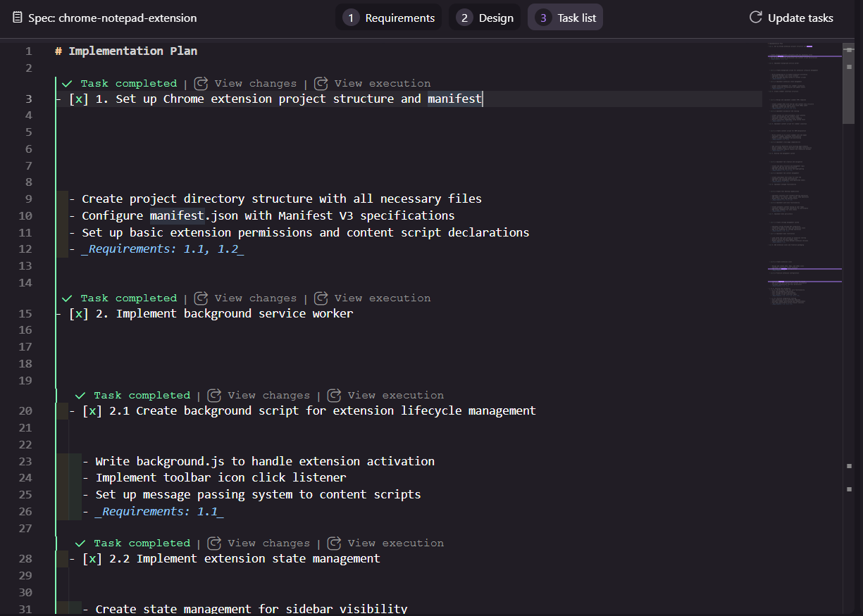
Task: Click 'Set up message passing system' line
Action: [x=259, y=494]
